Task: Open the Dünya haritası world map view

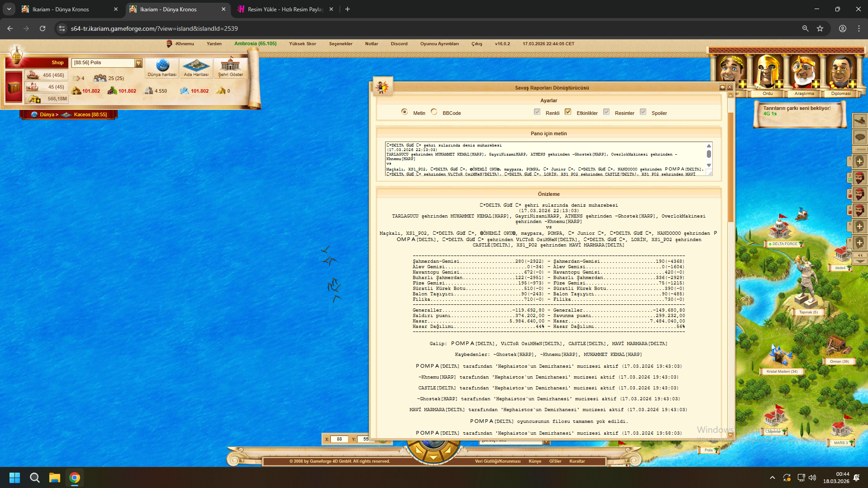Action: pyautogui.click(x=162, y=68)
